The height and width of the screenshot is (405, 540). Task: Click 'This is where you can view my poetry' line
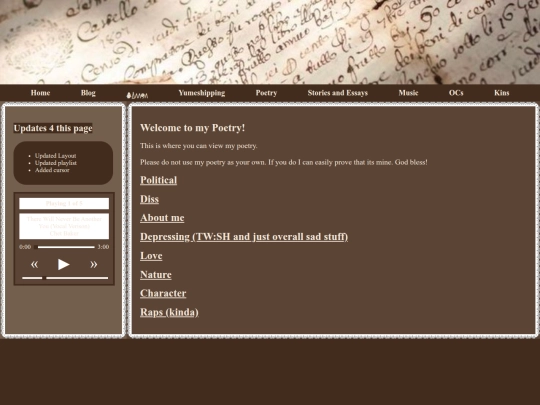[199, 146]
